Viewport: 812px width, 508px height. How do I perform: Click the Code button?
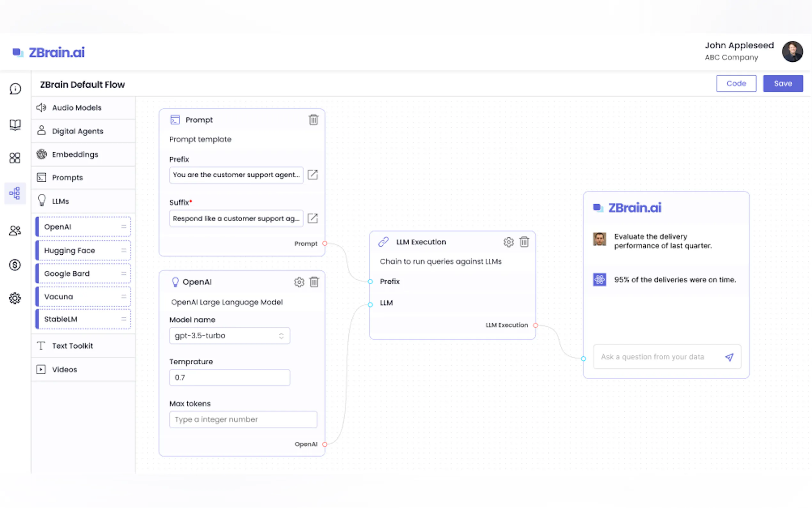(x=736, y=84)
